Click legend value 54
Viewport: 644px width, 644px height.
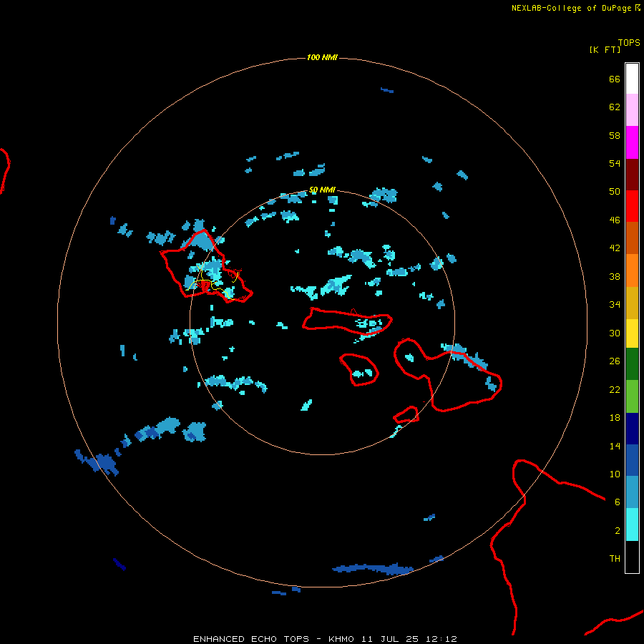615,163
